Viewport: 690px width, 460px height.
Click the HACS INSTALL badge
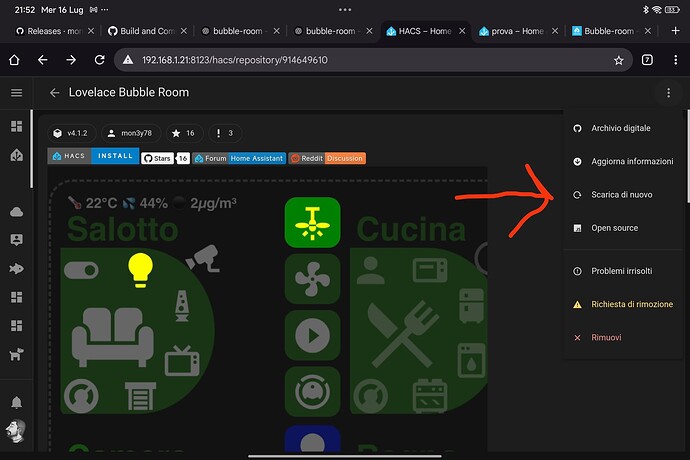click(x=93, y=156)
